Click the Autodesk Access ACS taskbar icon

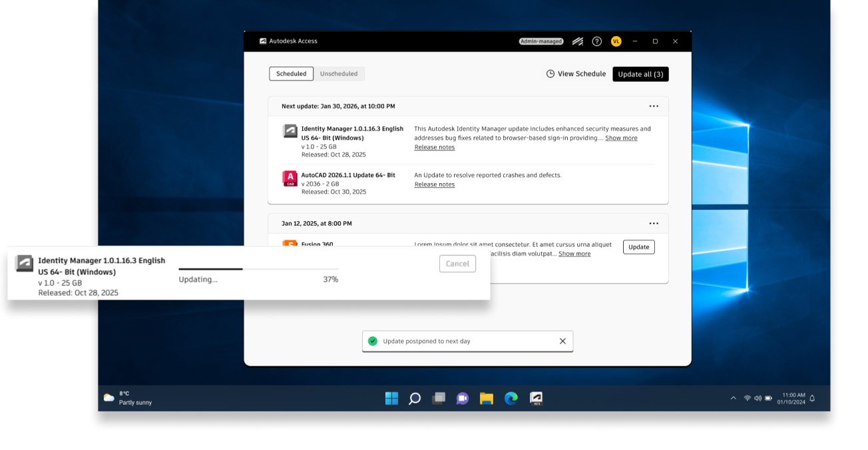click(536, 398)
